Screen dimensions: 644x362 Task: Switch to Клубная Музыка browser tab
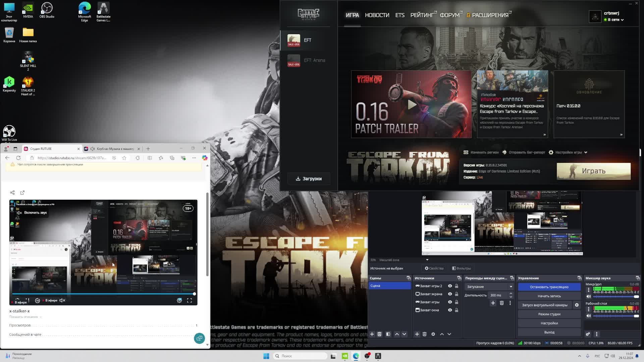(112, 148)
